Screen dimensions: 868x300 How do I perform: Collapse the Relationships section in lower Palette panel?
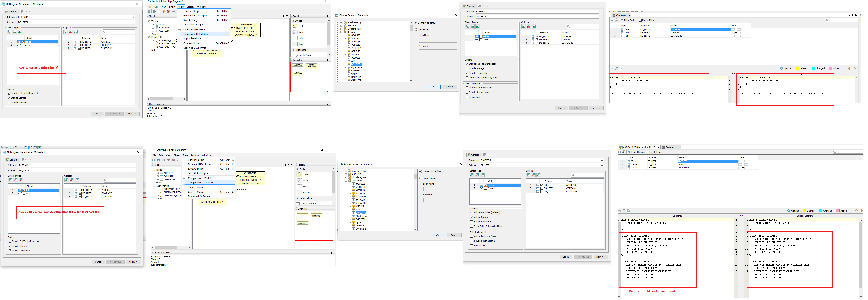click(298, 199)
